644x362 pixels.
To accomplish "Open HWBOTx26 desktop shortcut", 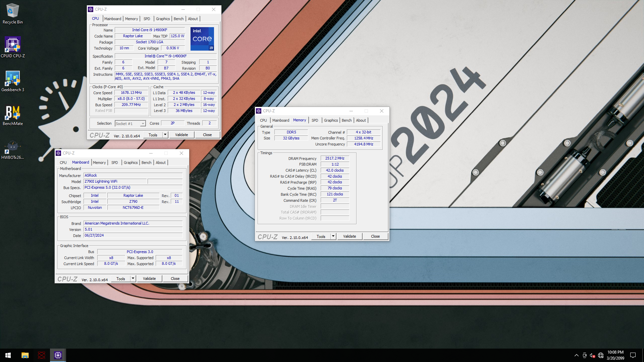I will coord(13,149).
